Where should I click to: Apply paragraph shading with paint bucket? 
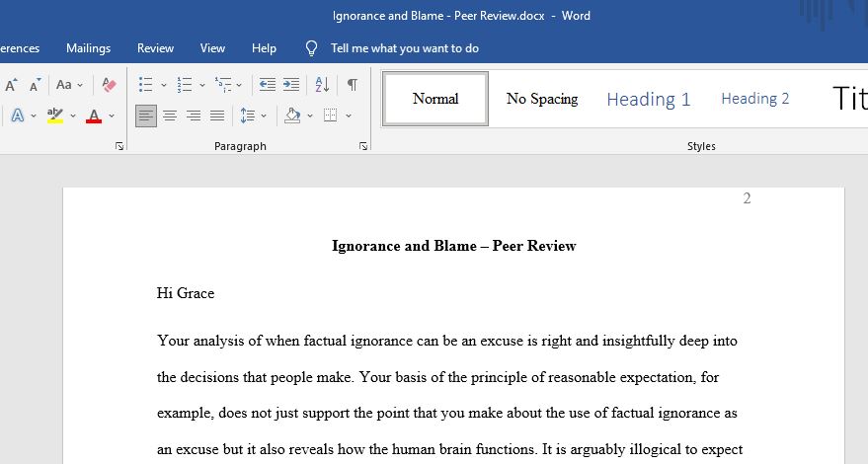(292, 116)
